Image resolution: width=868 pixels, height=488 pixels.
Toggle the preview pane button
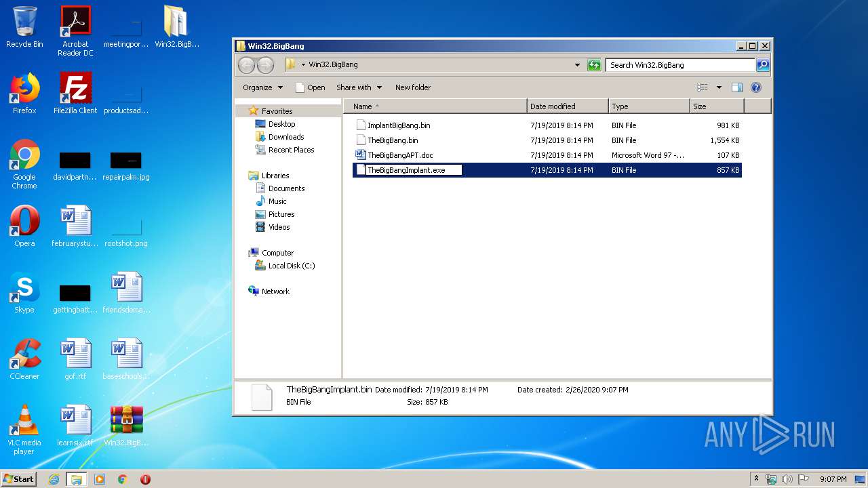[x=737, y=87]
